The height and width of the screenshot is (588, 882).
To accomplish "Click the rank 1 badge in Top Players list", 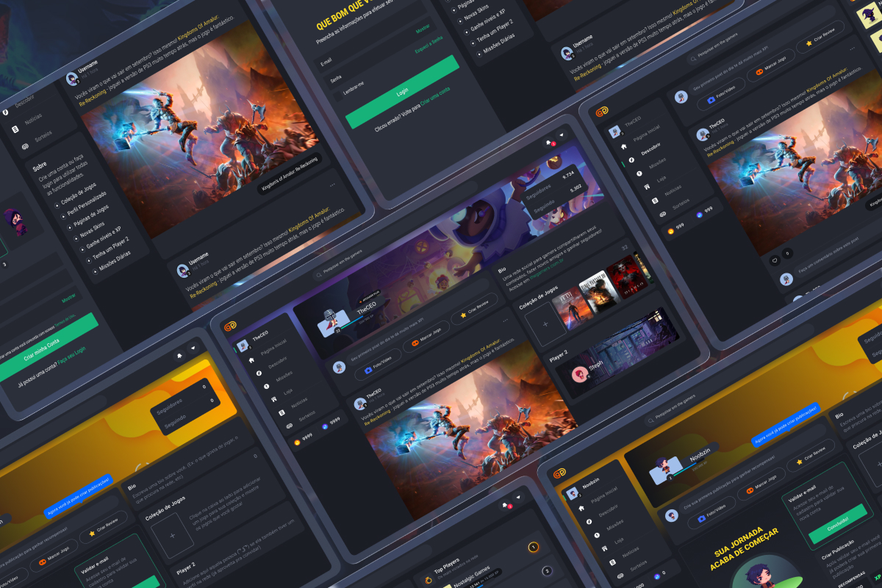I will click(534, 547).
